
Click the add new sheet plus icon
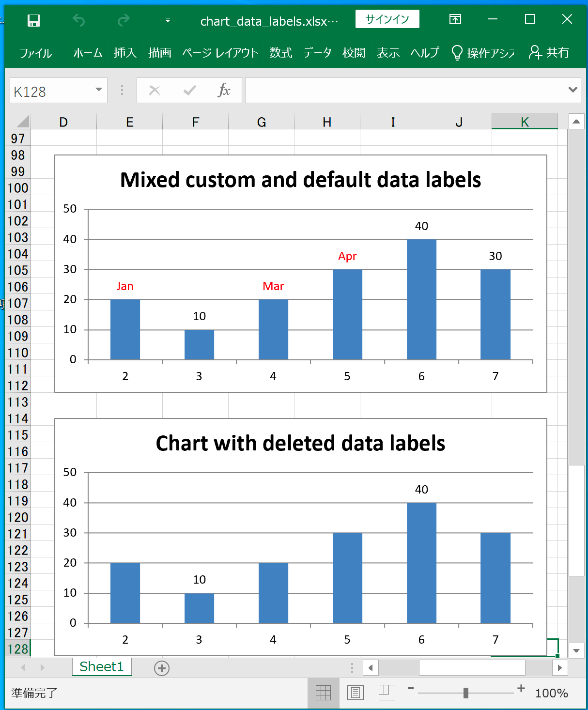tap(161, 668)
